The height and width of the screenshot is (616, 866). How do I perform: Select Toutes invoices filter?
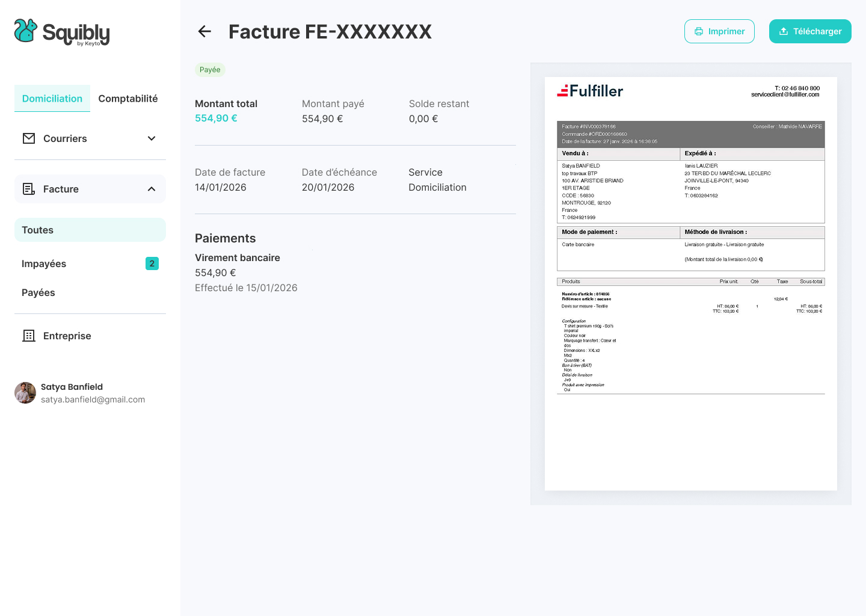[37, 230]
